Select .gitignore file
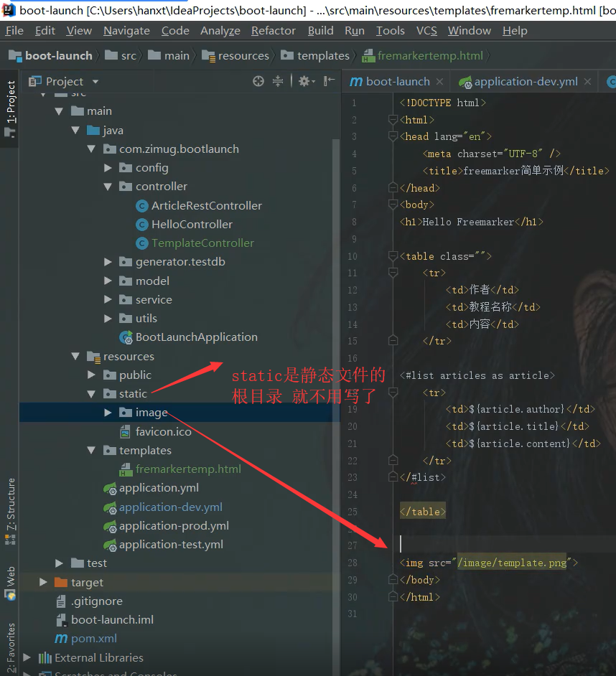This screenshot has height=676, width=616. pyautogui.click(x=89, y=601)
